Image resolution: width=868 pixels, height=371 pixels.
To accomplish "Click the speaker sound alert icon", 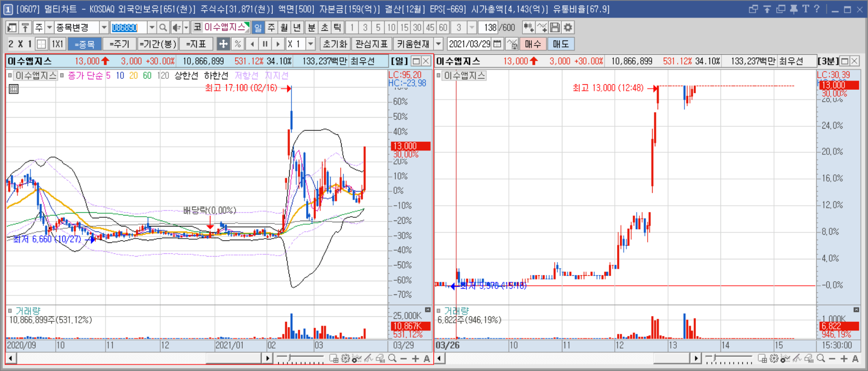I will pyautogui.click(x=177, y=27).
